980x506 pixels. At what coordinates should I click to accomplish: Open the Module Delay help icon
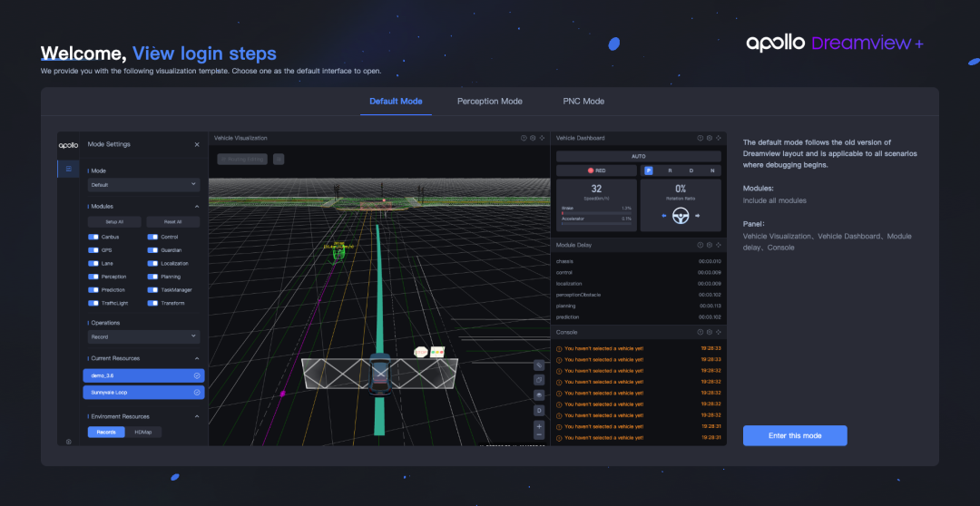coord(700,245)
